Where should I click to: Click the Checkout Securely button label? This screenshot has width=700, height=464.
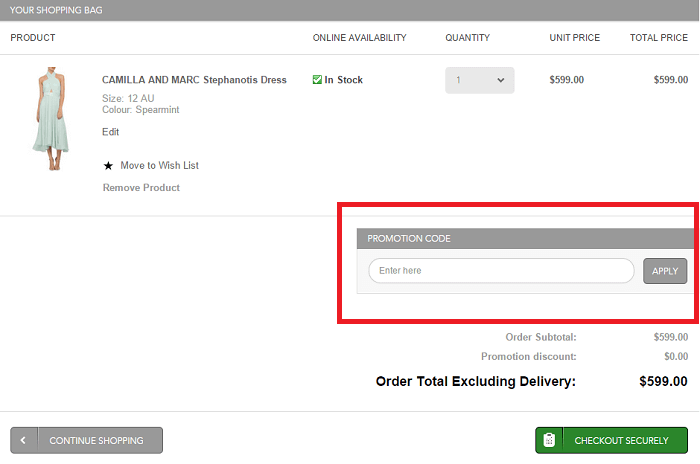click(621, 441)
